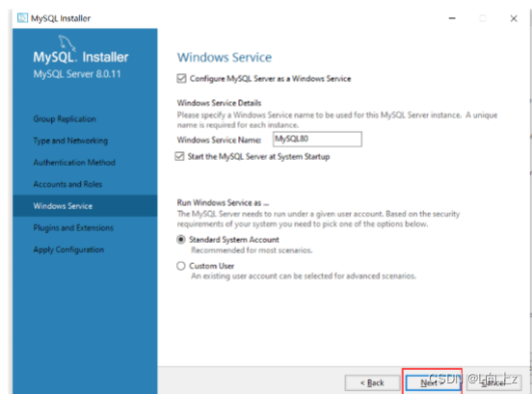Minimize the MySQL Installer window
This screenshot has height=394, width=532.
point(452,18)
